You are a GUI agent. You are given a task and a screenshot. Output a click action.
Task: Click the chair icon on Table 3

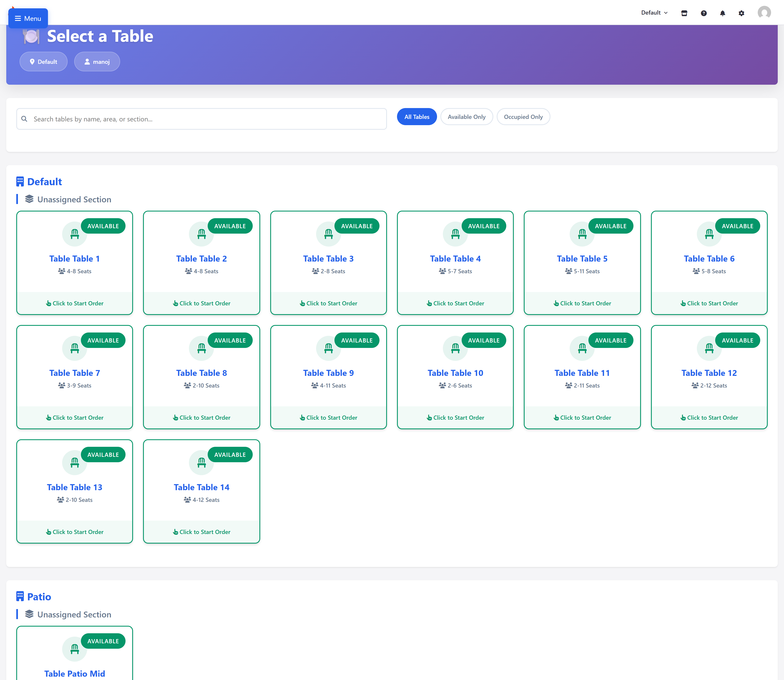[x=328, y=234]
